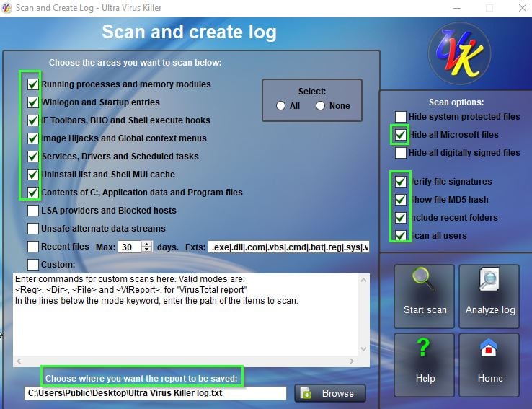Click the Start scan button label
This screenshot has height=409, width=532.
(x=425, y=310)
